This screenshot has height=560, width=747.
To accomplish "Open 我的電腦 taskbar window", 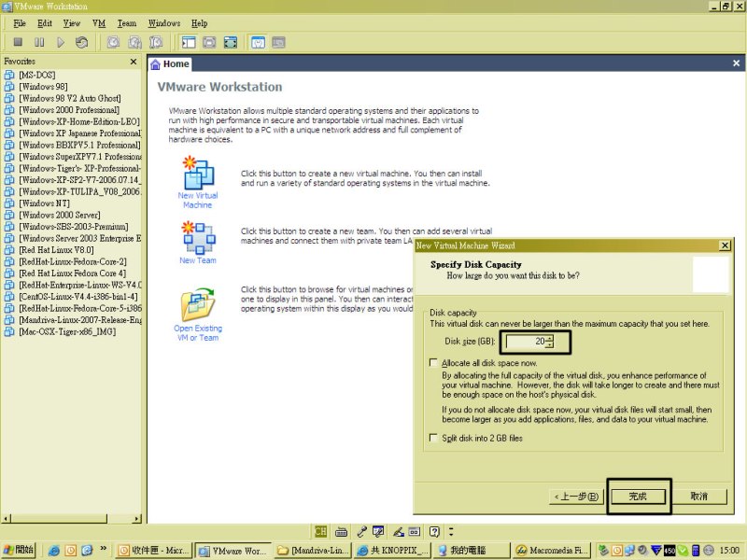I will [471, 551].
